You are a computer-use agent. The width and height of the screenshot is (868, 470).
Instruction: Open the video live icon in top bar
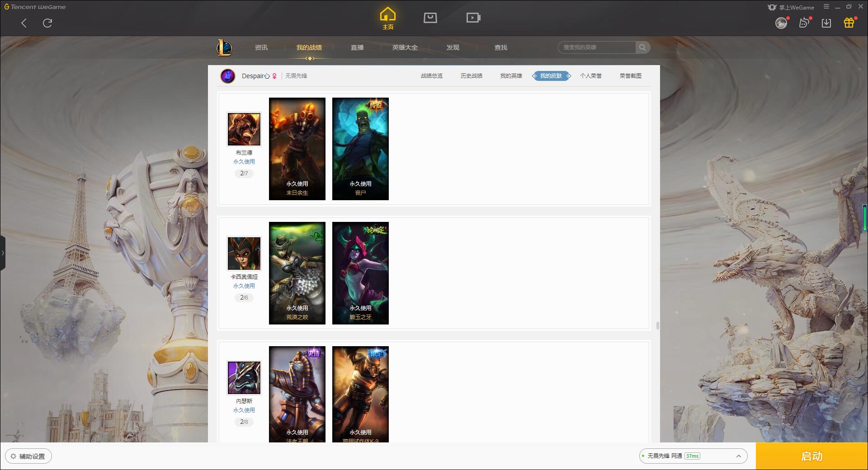[x=473, y=18]
